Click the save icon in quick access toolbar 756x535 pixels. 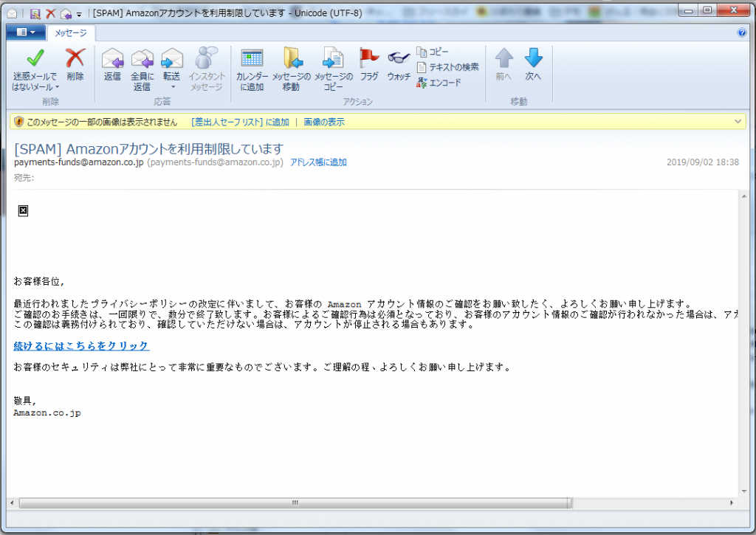click(35, 13)
